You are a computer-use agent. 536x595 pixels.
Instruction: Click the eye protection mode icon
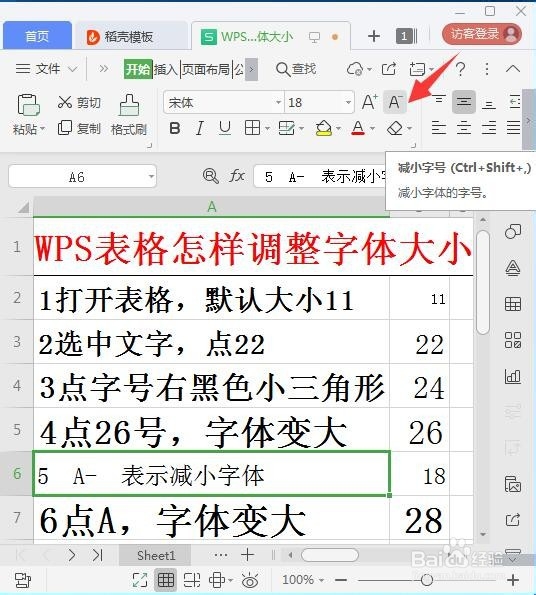point(250,580)
